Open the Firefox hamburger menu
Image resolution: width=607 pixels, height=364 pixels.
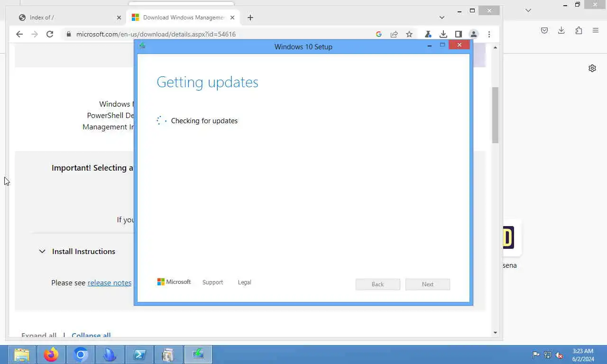coord(596,30)
